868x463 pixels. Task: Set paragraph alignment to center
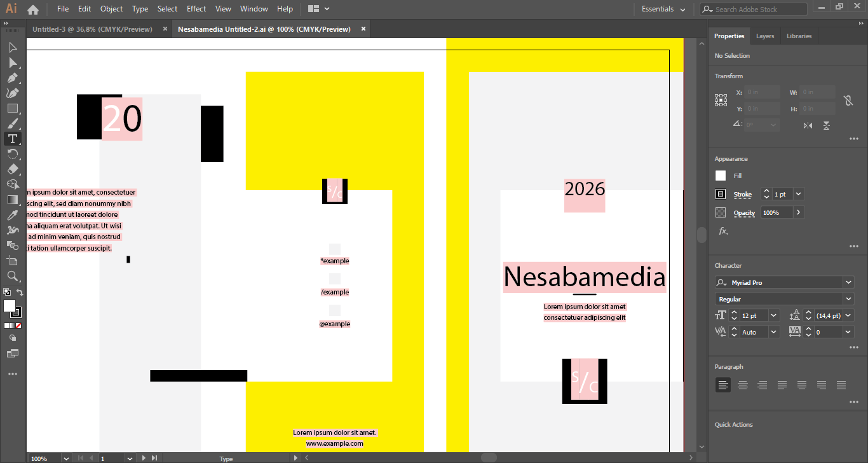[x=742, y=385]
